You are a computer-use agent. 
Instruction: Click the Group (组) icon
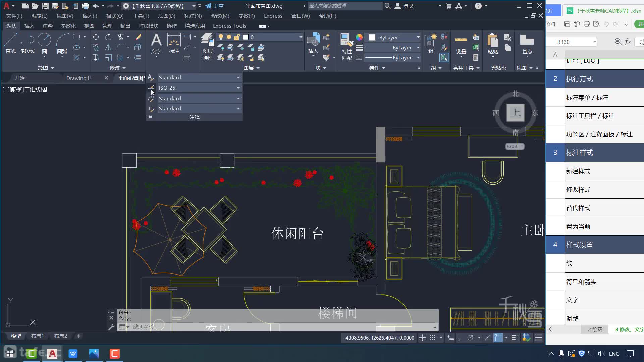coord(431,44)
